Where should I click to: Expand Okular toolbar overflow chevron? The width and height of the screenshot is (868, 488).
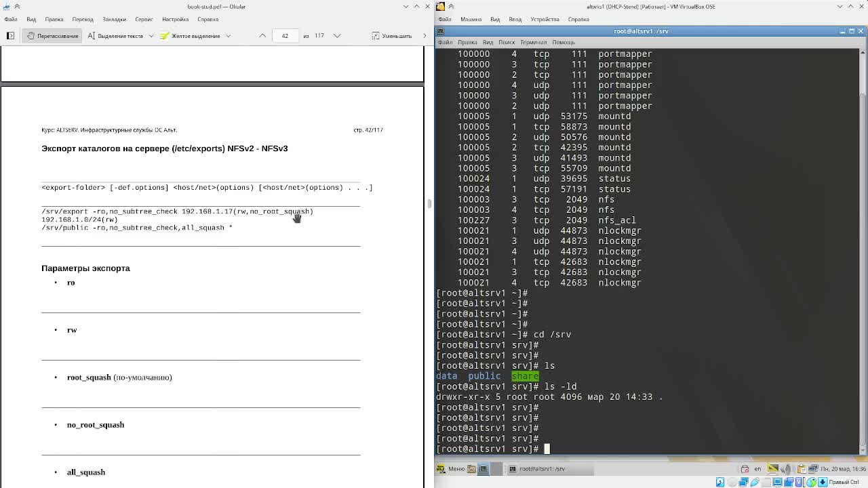click(x=426, y=35)
